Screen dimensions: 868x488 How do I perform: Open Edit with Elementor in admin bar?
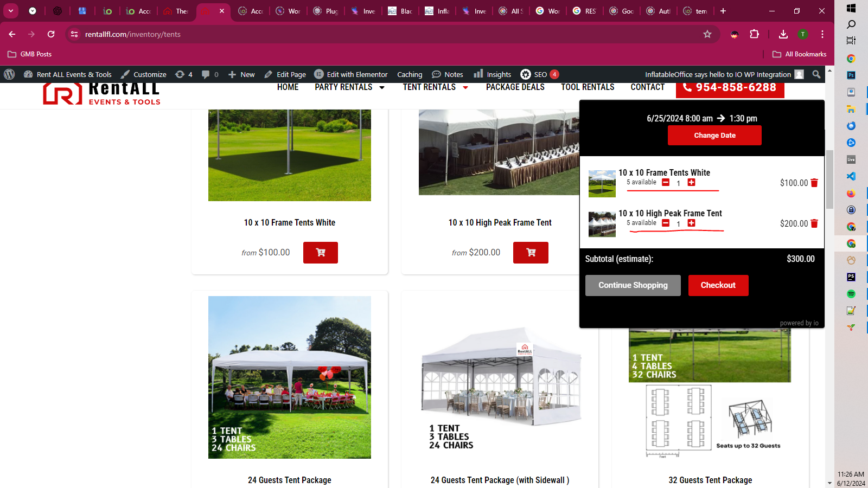pos(351,74)
